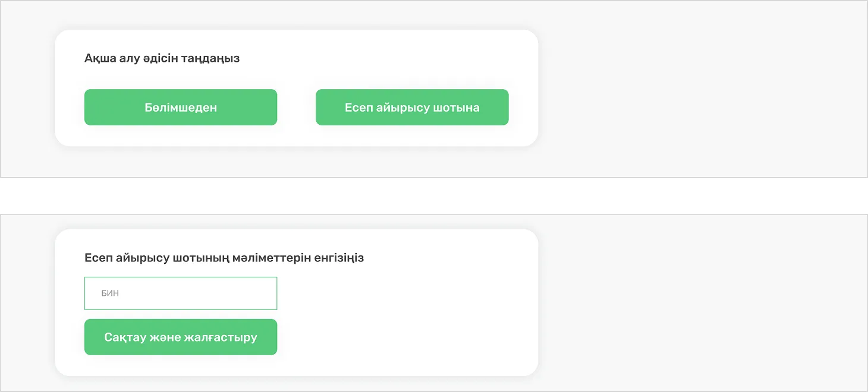Tap the left green button in the top card
The height and width of the screenshot is (392, 868).
[181, 108]
